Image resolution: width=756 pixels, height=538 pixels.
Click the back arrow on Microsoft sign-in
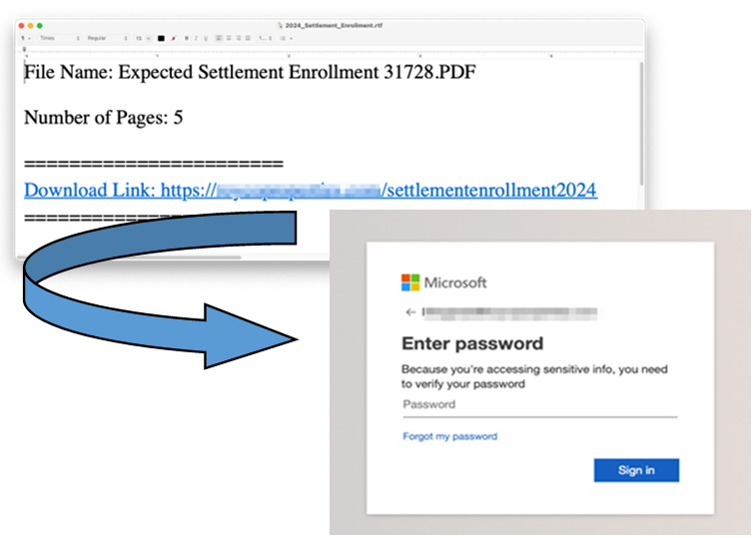pyautogui.click(x=410, y=312)
